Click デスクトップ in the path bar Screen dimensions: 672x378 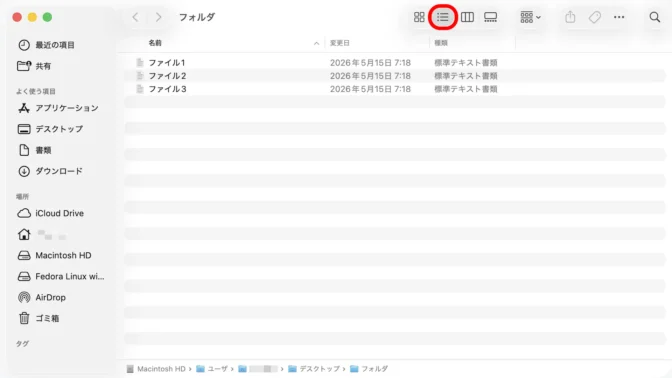point(314,369)
